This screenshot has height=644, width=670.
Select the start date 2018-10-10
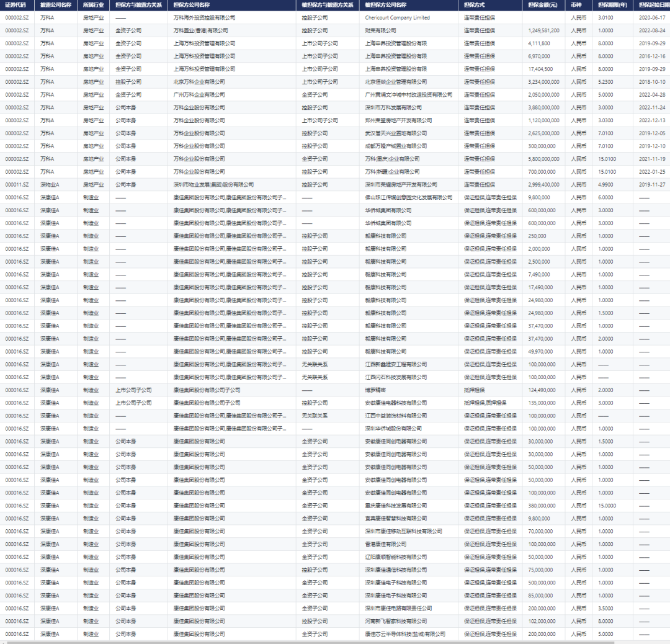coord(652,82)
